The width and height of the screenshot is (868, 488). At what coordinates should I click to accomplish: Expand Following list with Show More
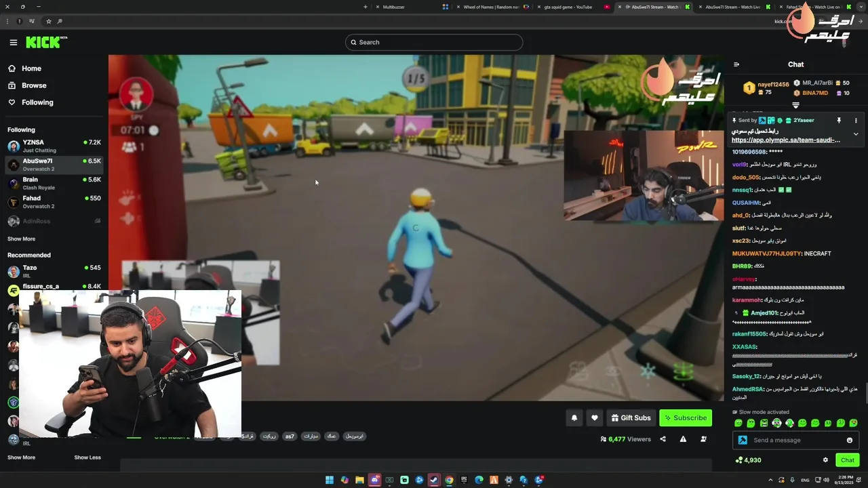coord(21,239)
